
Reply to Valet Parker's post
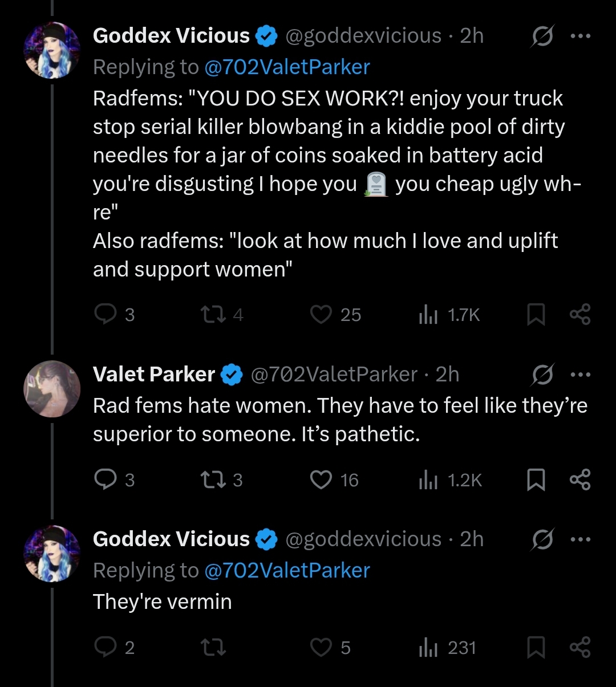coord(106,479)
